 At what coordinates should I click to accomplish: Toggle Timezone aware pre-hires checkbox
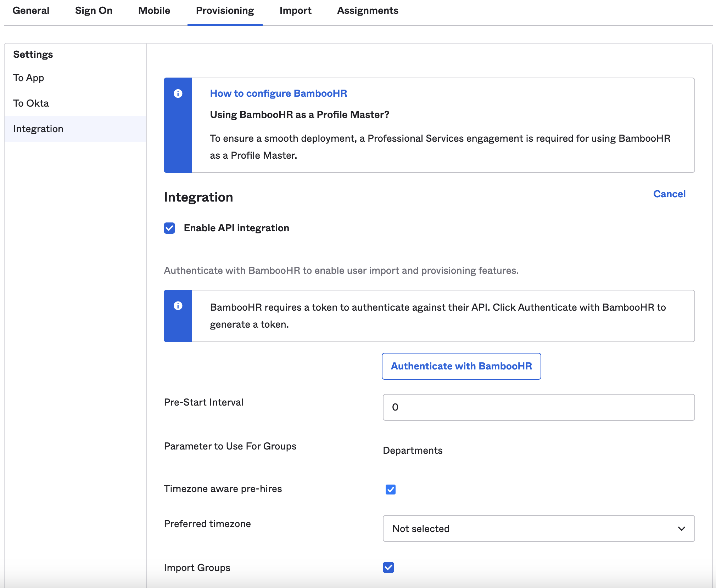click(x=390, y=490)
